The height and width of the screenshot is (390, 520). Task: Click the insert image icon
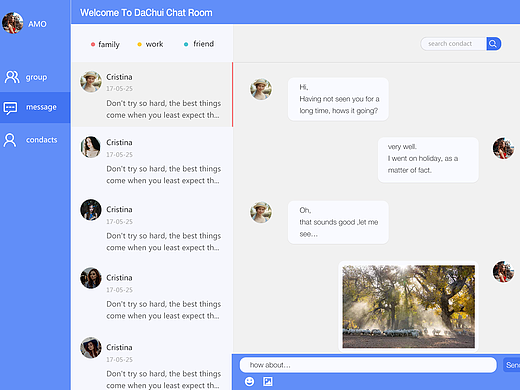coord(268,381)
